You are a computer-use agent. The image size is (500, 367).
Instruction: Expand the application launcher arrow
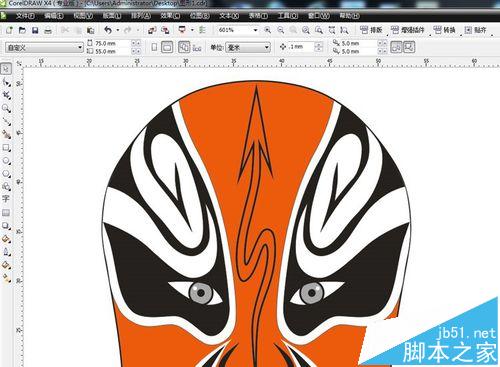(192, 30)
